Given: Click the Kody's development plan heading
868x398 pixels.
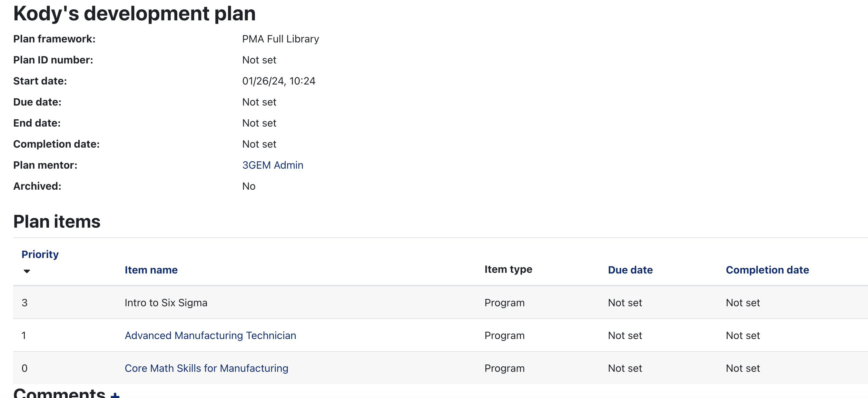Looking at the screenshot, I should pos(134,14).
